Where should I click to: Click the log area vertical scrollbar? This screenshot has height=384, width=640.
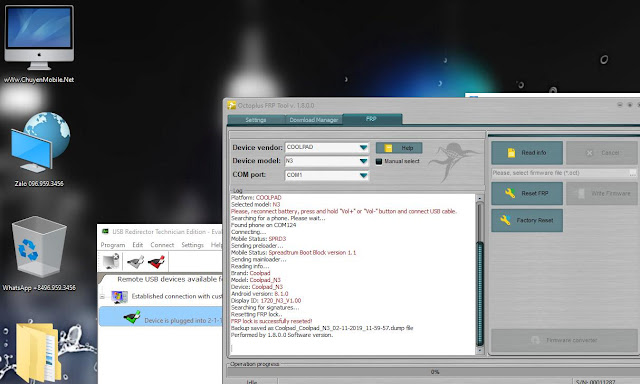480,274
